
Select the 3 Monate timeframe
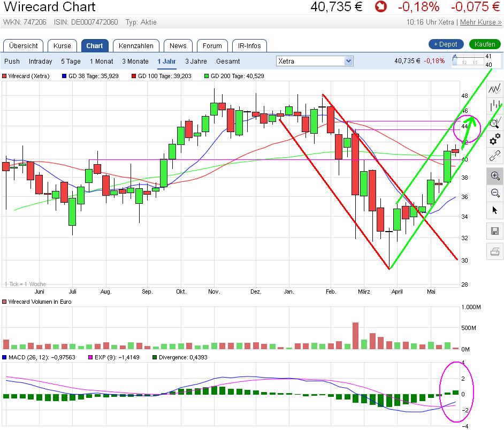(135, 61)
